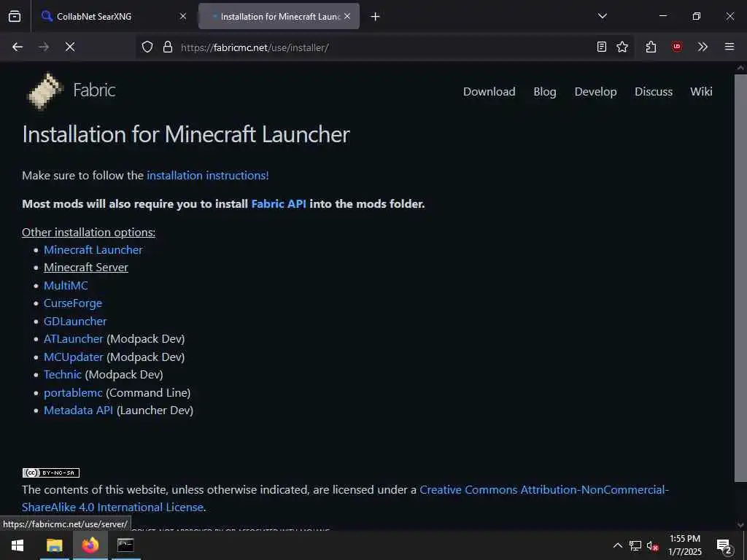
Task: Click the muted volume tray icon
Action: click(x=652, y=545)
